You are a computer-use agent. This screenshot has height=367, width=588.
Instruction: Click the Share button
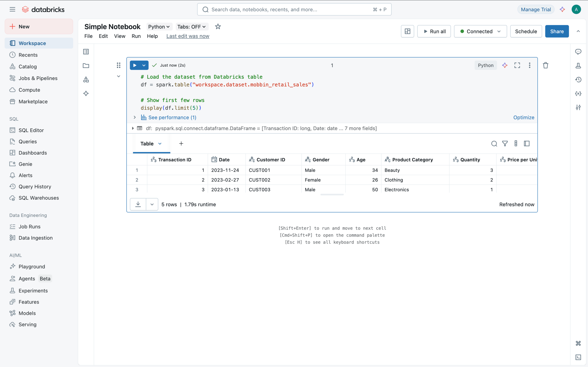(557, 31)
